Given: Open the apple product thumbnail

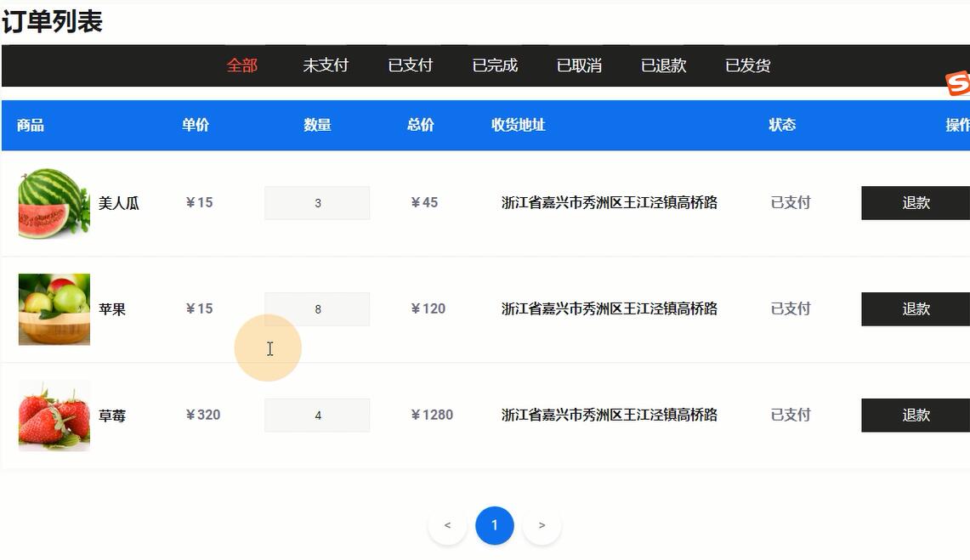Looking at the screenshot, I should 54,309.
